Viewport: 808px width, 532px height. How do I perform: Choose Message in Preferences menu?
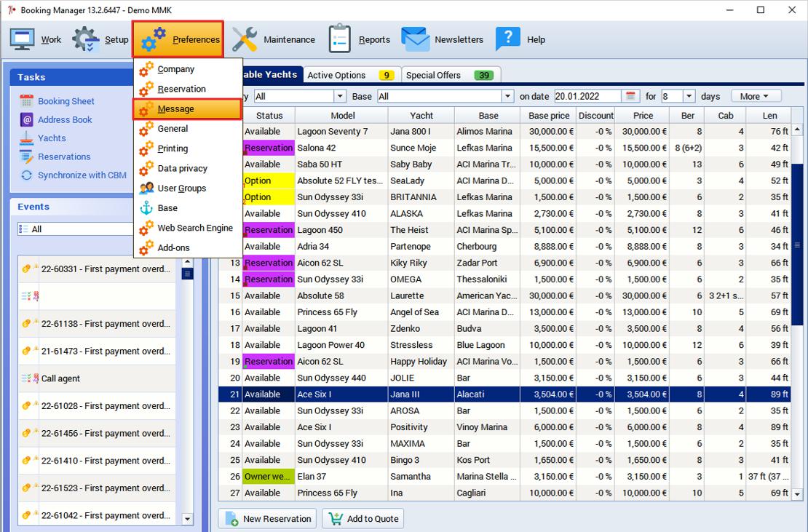(x=188, y=109)
